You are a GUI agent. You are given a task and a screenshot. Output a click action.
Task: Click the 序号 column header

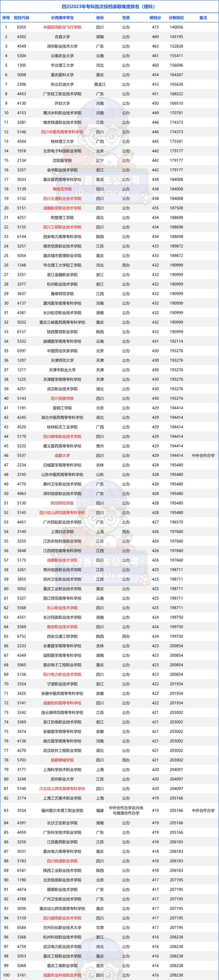point(6,17)
